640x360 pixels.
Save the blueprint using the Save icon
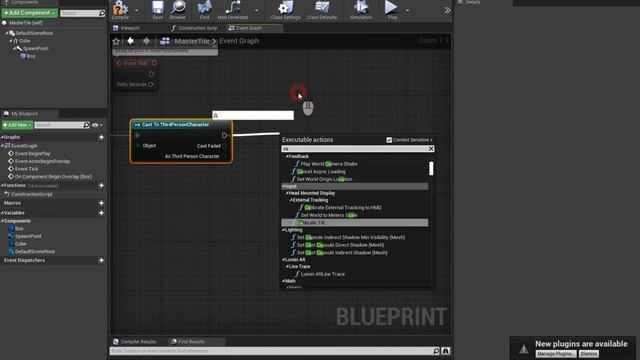158,10
